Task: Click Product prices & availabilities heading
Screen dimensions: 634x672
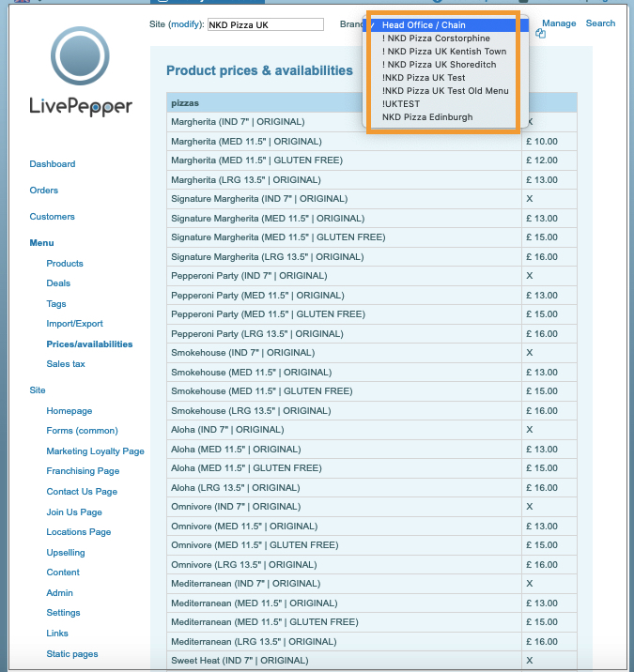Action: (x=259, y=70)
